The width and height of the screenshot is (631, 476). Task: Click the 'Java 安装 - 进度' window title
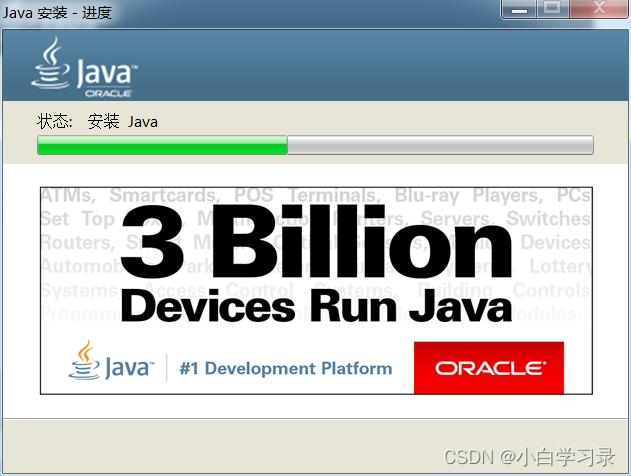[57, 13]
